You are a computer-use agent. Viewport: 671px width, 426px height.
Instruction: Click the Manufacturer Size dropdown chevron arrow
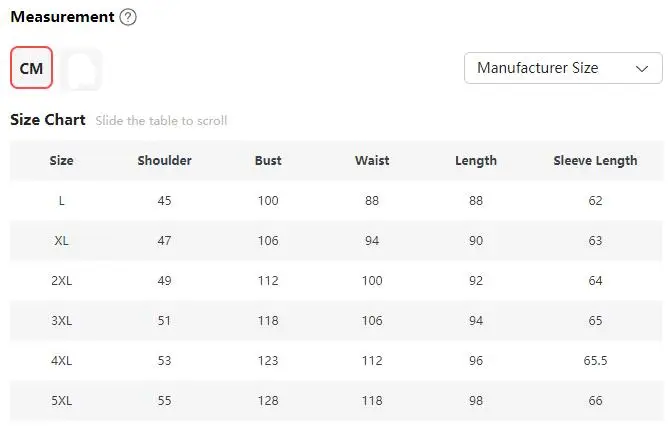(642, 69)
